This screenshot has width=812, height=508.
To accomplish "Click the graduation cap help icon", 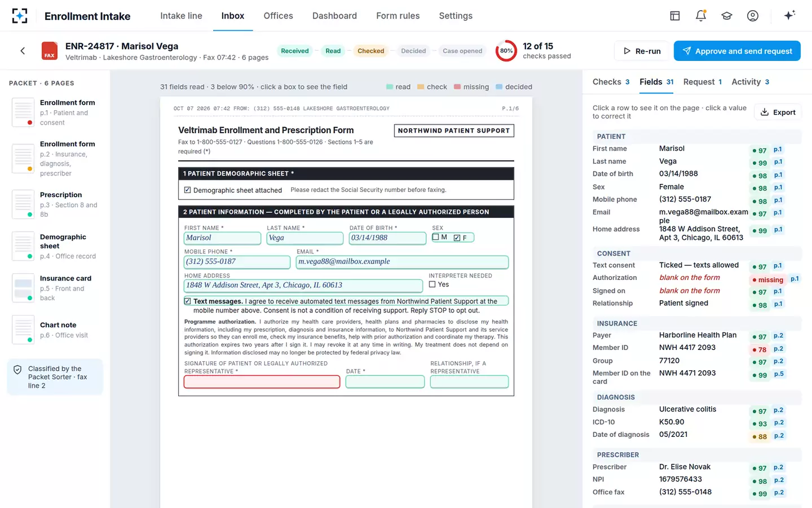I will point(727,16).
